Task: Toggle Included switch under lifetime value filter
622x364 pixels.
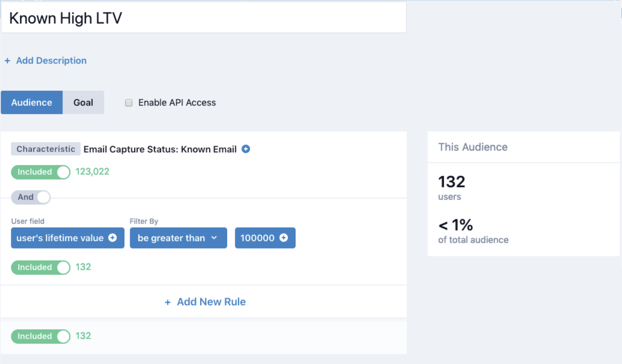Action: pos(41,267)
